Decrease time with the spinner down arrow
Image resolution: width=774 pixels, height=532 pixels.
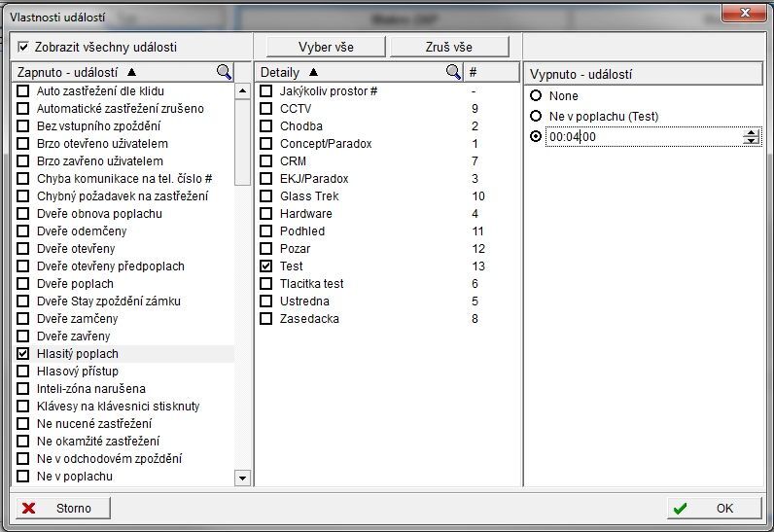[750, 141]
